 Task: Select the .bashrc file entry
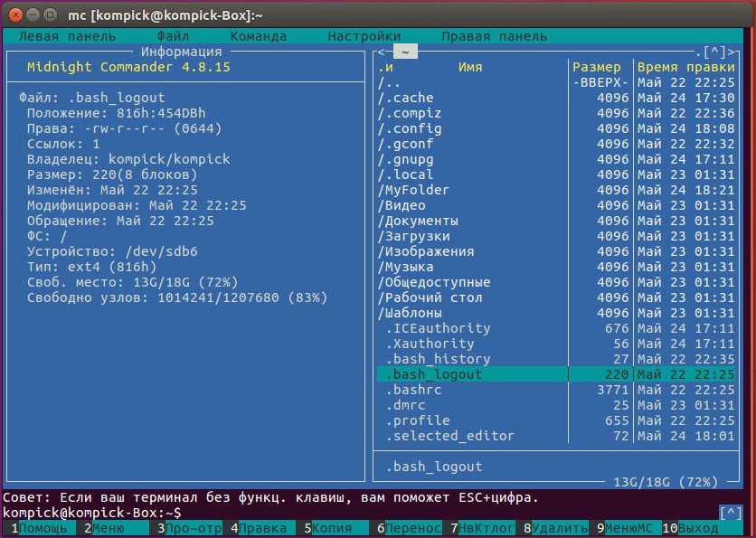[x=415, y=390]
